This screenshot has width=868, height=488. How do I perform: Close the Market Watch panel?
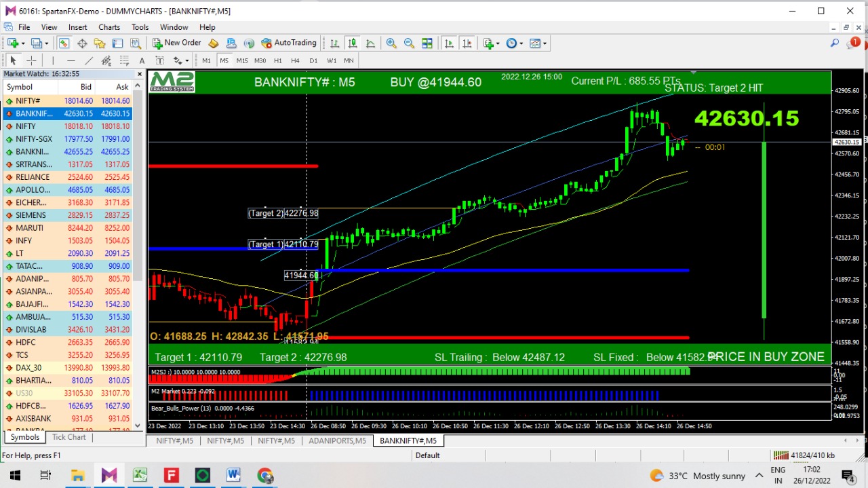(x=141, y=74)
